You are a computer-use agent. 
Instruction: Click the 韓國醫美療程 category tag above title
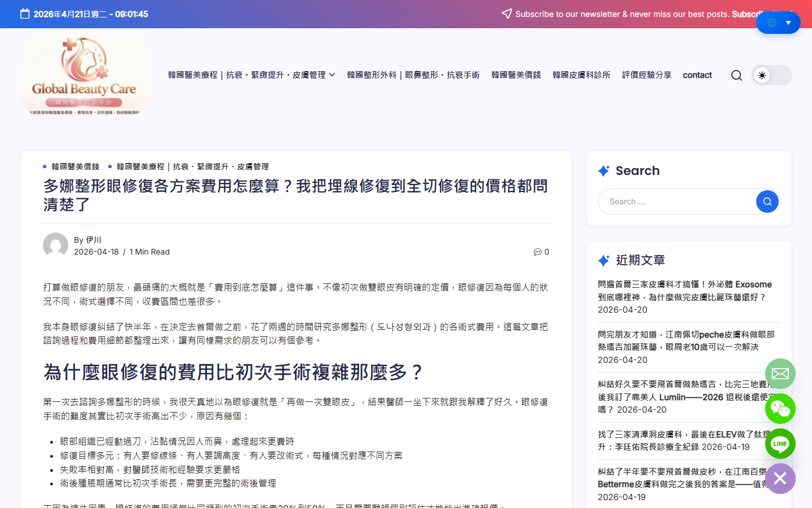tap(192, 167)
